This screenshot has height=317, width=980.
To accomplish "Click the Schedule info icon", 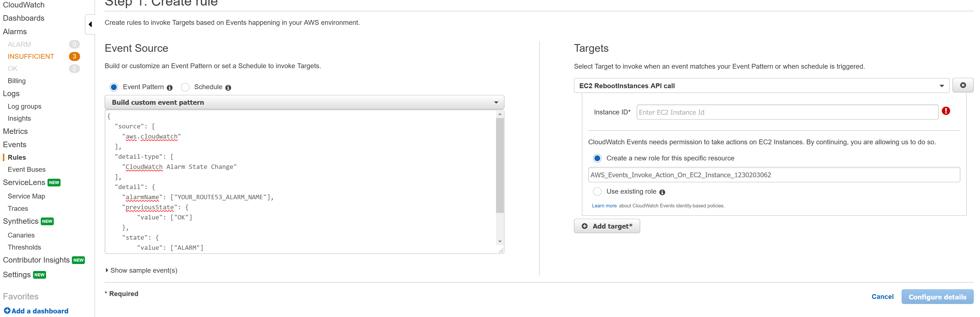I will [228, 87].
